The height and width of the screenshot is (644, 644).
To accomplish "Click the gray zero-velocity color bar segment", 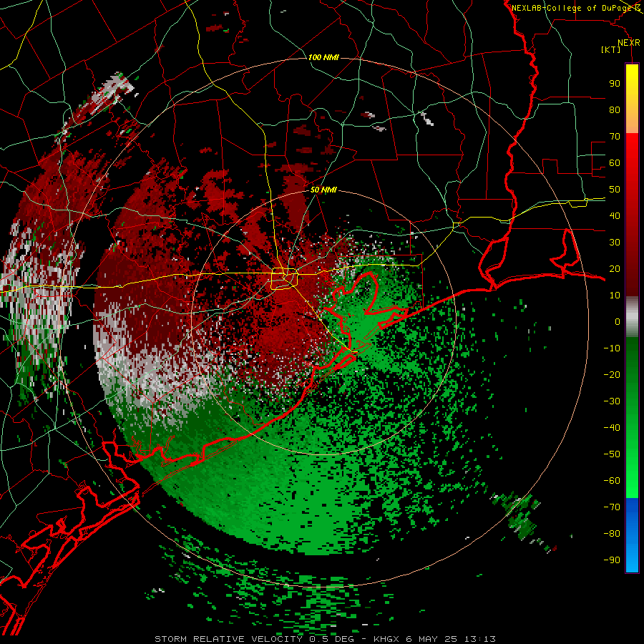I will coord(632,317).
